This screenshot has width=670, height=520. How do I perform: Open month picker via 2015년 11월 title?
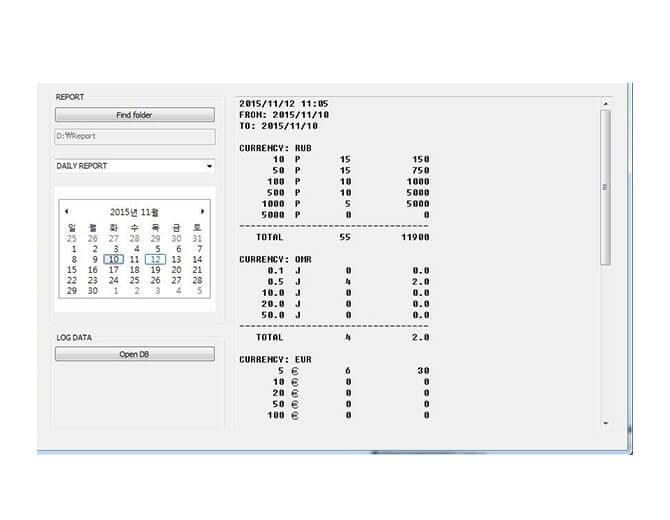coord(134,212)
